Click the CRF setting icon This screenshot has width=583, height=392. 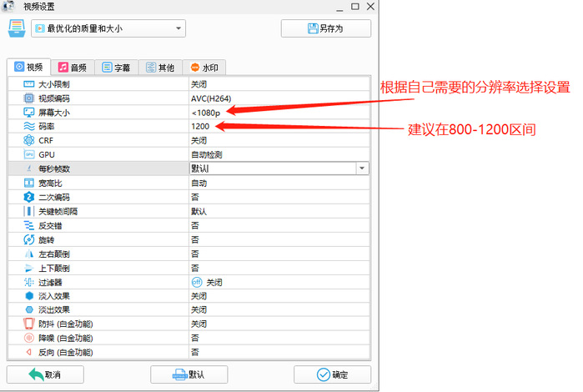tap(28, 140)
